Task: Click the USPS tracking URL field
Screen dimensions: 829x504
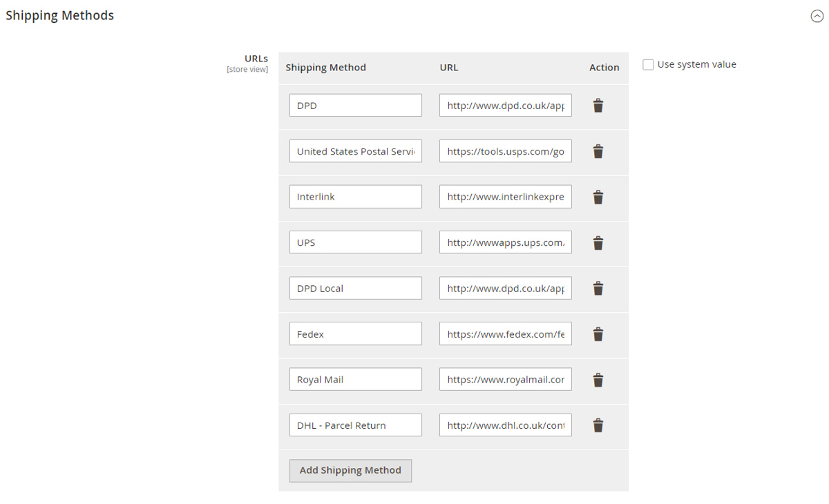Action: click(x=505, y=151)
